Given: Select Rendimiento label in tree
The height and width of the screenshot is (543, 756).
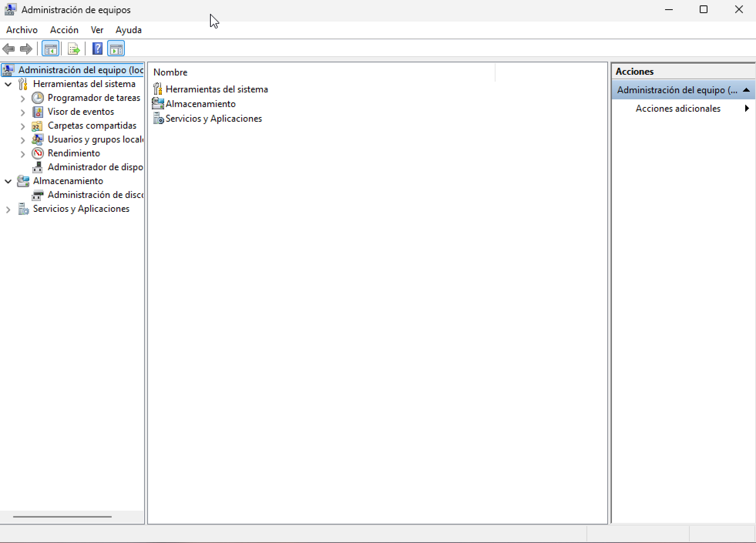Looking at the screenshot, I should [x=74, y=153].
